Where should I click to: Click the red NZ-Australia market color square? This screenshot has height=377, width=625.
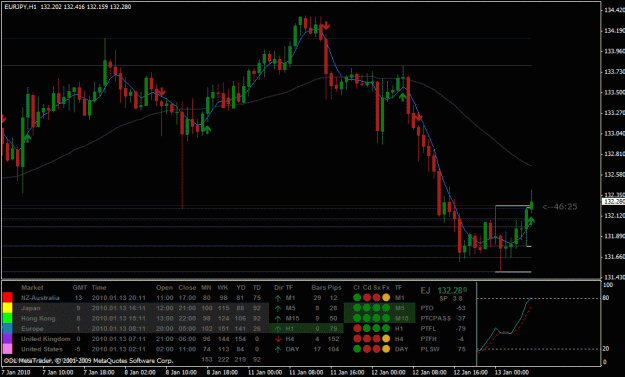click(x=8, y=297)
